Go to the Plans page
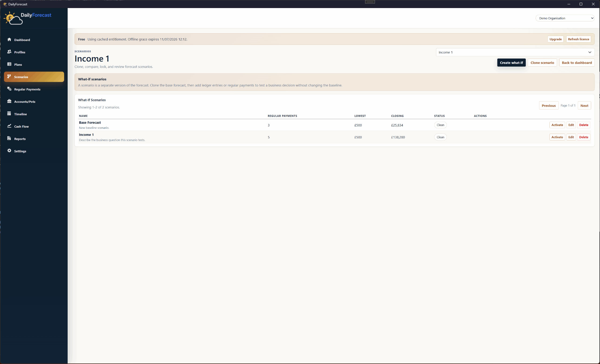Image resolution: width=600 pixels, height=364 pixels. [x=18, y=64]
